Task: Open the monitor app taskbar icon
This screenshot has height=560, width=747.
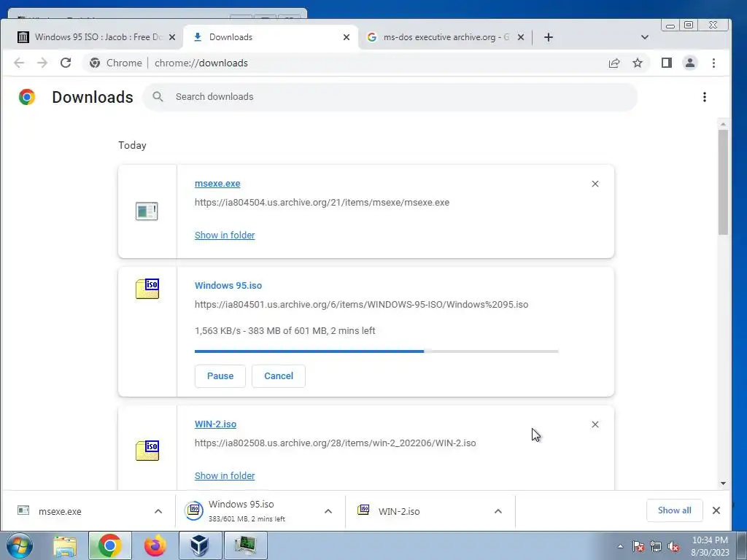Action: [x=246, y=545]
